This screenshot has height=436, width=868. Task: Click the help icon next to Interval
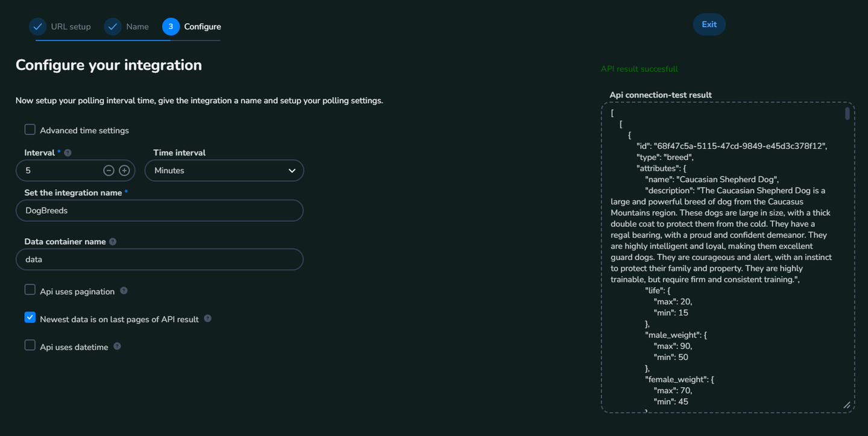68,153
